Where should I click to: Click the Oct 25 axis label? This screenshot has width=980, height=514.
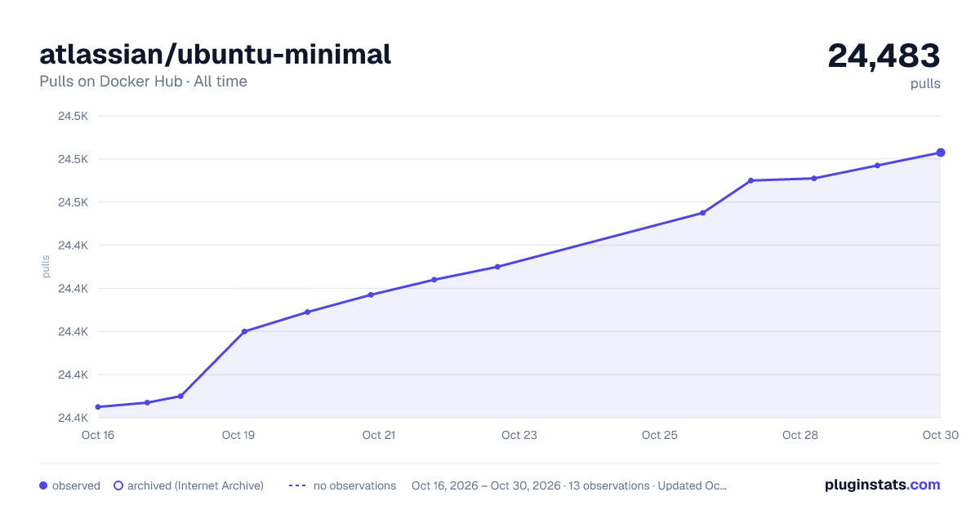point(660,435)
